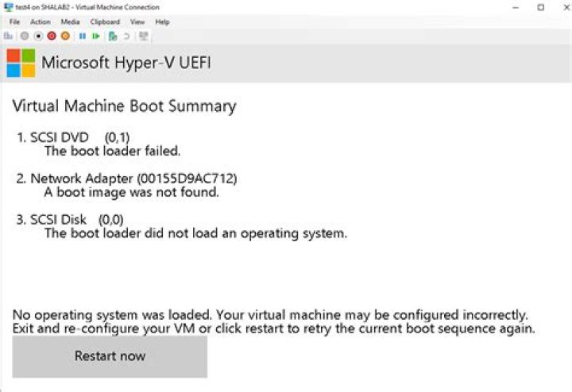Viewport: 572px width, 392px height.
Task: Click 'The boot loader did not load an operating system.'
Action: point(195,233)
